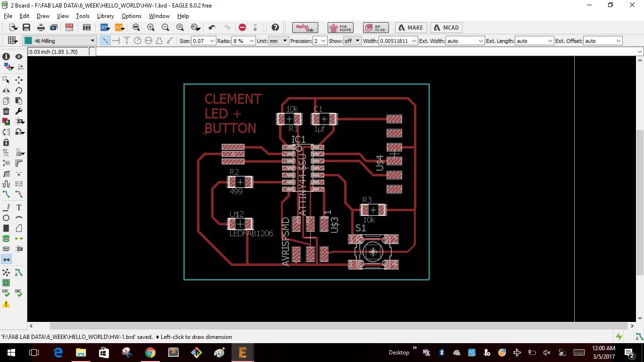Run the DRC design rule check
Viewport: 644px width, 362px height.
pyautogui.click(x=19, y=293)
